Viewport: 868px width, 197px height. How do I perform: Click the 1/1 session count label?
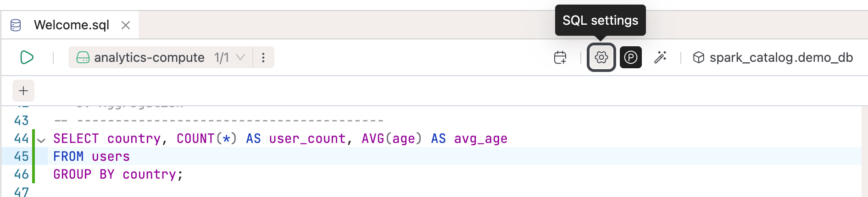(222, 57)
